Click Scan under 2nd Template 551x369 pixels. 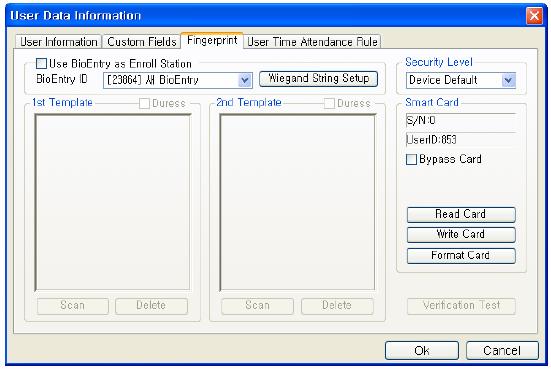pyautogui.click(x=258, y=306)
